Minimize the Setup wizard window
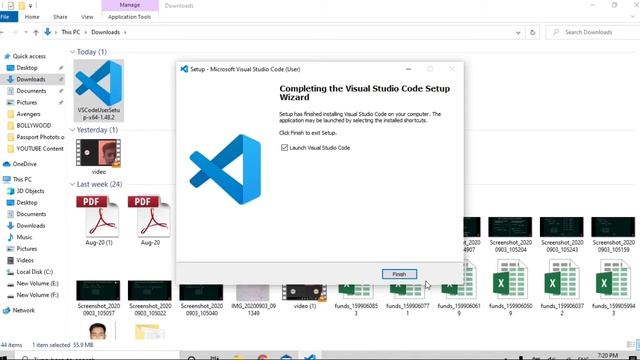The image size is (640, 360). tap(408, 69)
